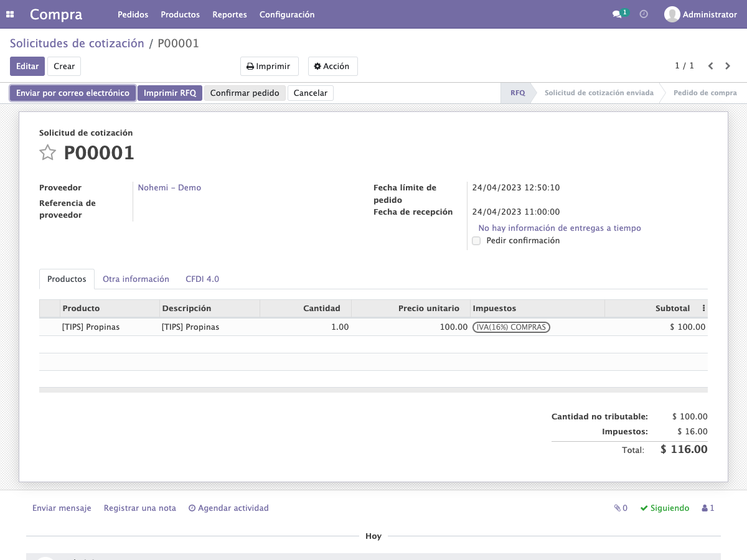Select RFQ status stage
This screenshot has height=560, width=747.
[518, 93]
